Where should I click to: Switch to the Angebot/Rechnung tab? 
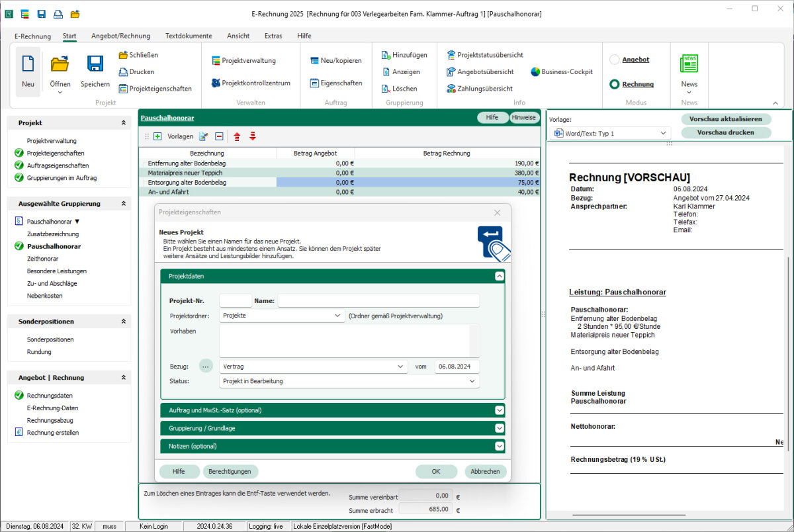[x=120, y=36]
